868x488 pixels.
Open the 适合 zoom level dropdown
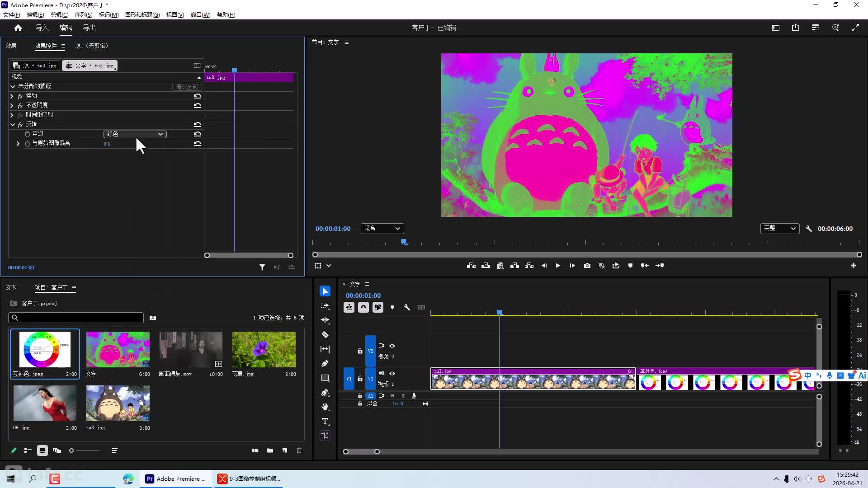pos(382,229)
